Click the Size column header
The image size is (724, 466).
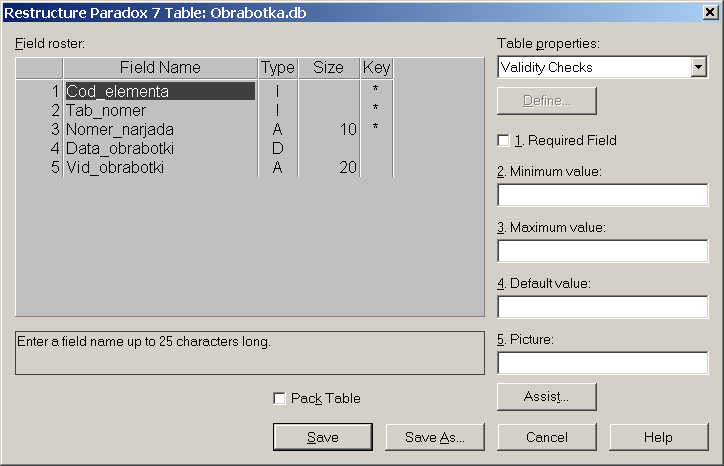click(x=329, y=68)
